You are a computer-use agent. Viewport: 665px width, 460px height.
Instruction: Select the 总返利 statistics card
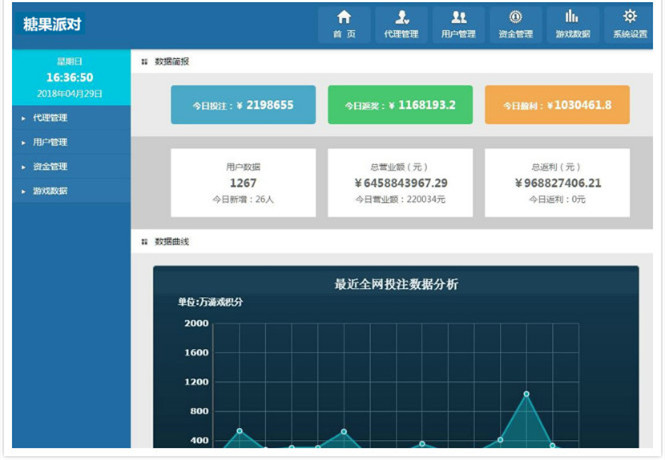click(557, 183)
